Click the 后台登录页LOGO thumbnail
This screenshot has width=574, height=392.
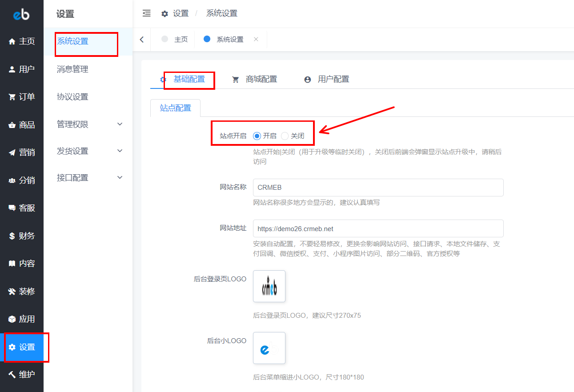pos(269,286)
